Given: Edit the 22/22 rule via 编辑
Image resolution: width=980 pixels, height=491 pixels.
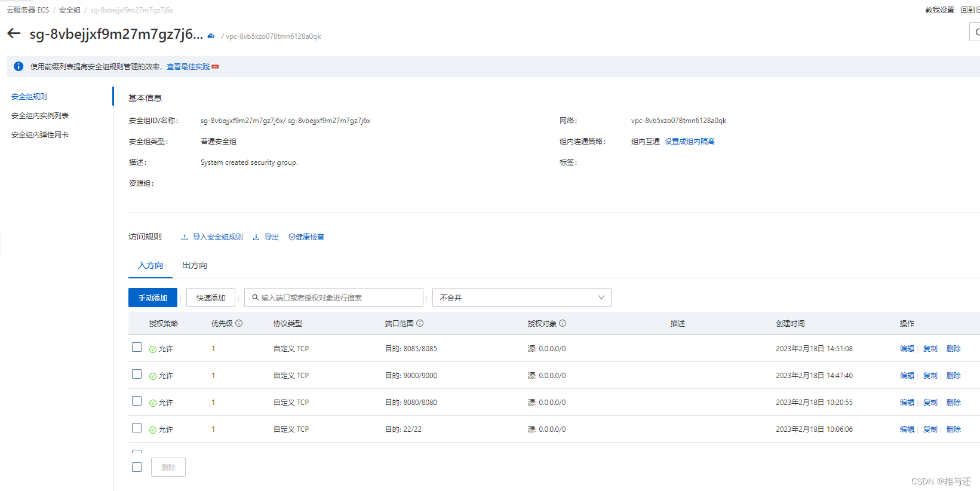Looking at the screenshot, I should click(907, 429).
